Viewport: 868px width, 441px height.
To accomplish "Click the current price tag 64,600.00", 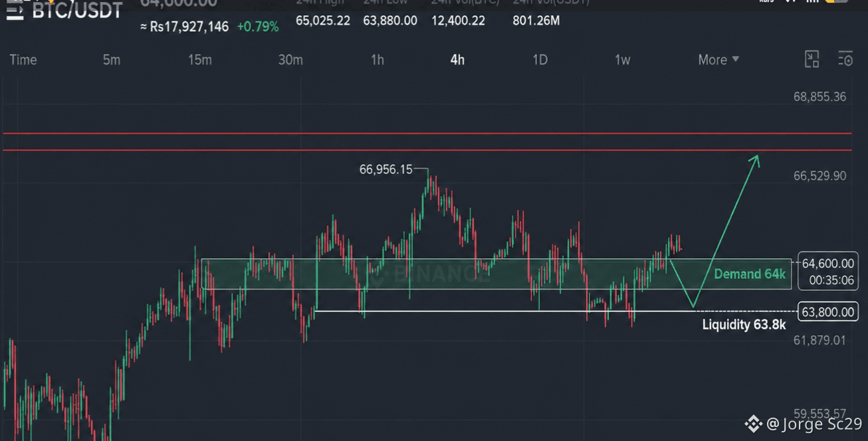I will pyautogui.click(x=828, y=264).
